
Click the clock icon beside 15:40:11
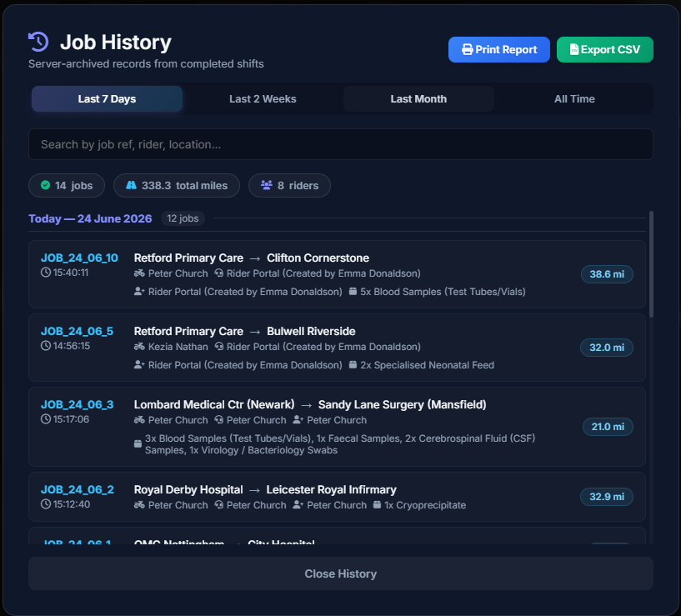pos(46,273)
